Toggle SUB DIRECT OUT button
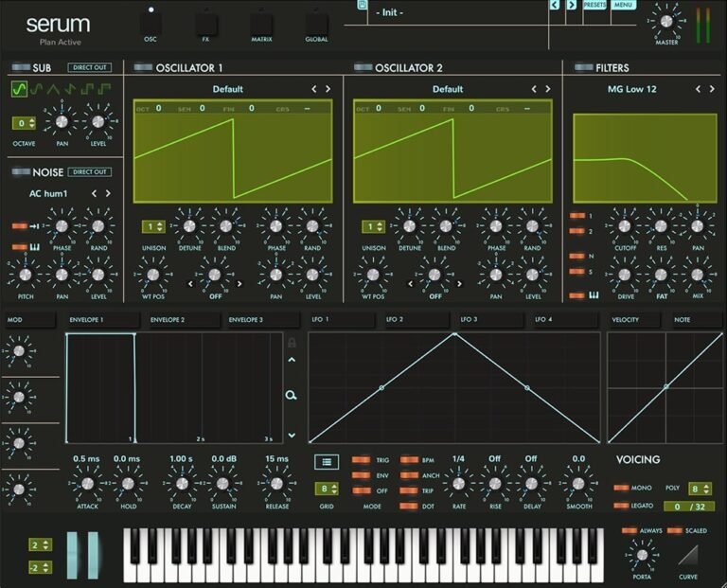This screenshot has height=588, width=727. pos(90,68)
